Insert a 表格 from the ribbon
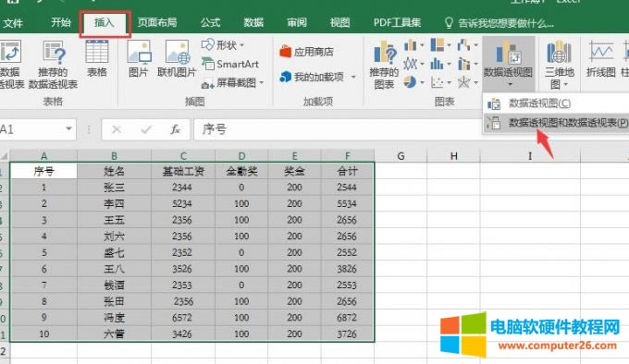 pyautogui.click(x=97, y=59)
